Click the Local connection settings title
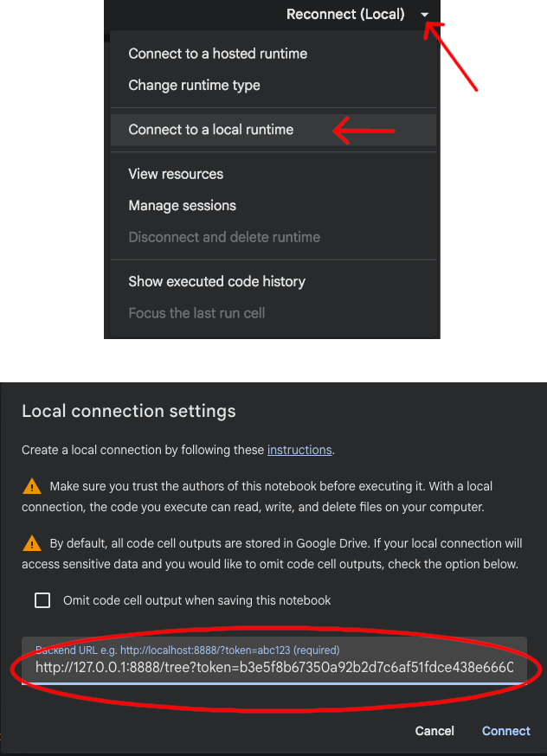Viewport: 547px width, 756px height. click(128, 411)
